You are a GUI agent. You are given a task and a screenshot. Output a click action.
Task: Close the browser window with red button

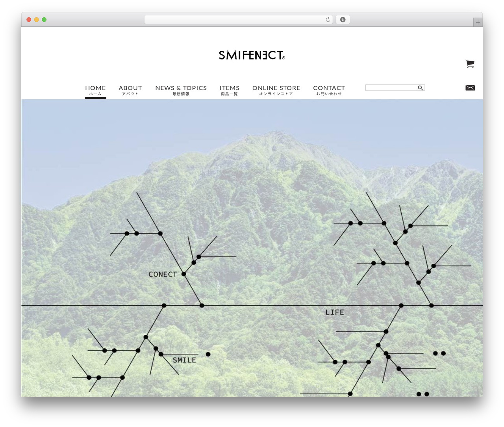tap(29, 20)
